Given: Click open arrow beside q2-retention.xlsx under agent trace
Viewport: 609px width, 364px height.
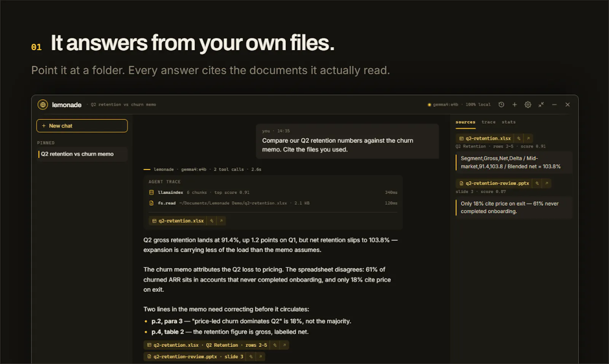Looking at the screenshot, I should point(221,221).
